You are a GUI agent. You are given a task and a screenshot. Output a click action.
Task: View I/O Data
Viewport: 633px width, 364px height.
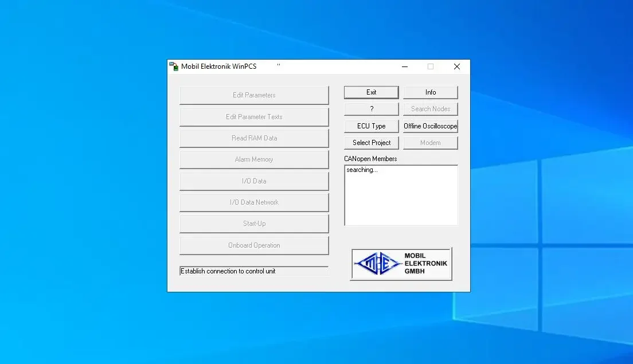pos(254,181)
